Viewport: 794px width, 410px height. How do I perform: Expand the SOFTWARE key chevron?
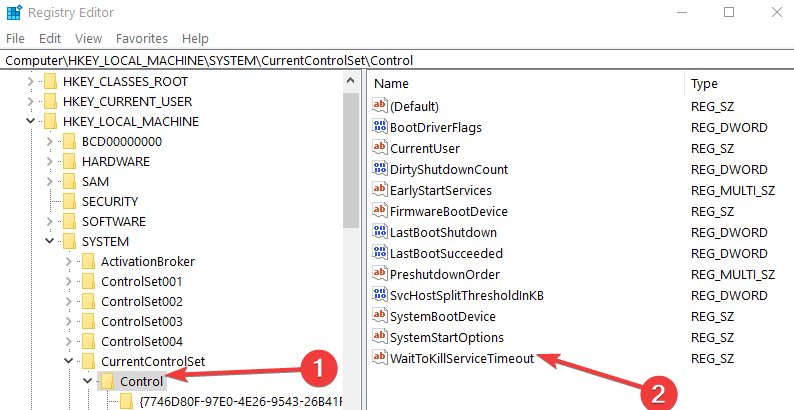49,222
